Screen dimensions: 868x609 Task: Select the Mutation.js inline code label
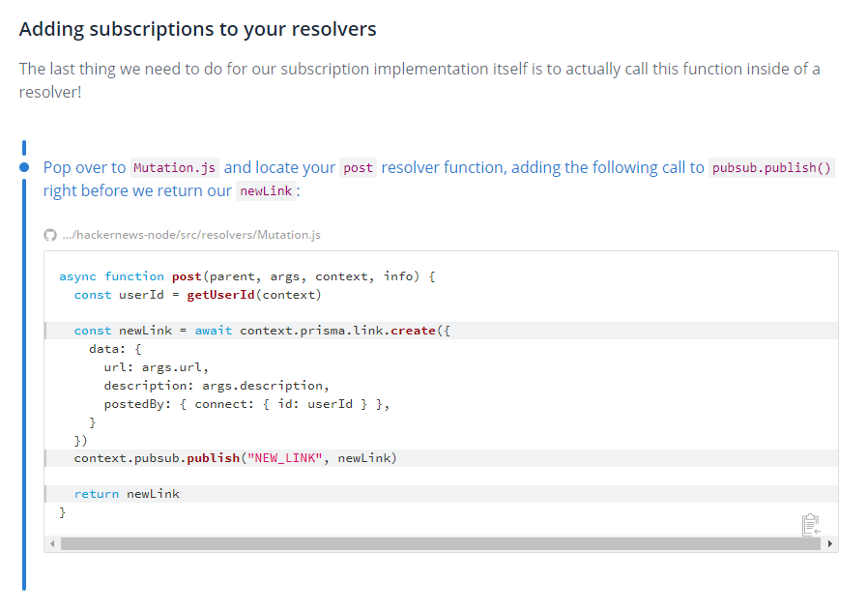point(174,167)
